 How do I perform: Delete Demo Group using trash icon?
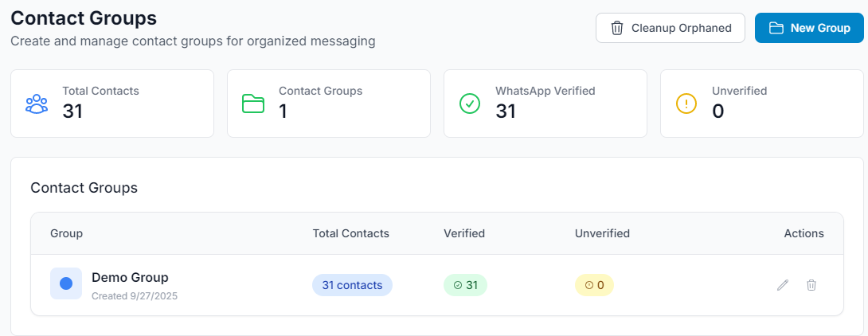click(811, 285)
